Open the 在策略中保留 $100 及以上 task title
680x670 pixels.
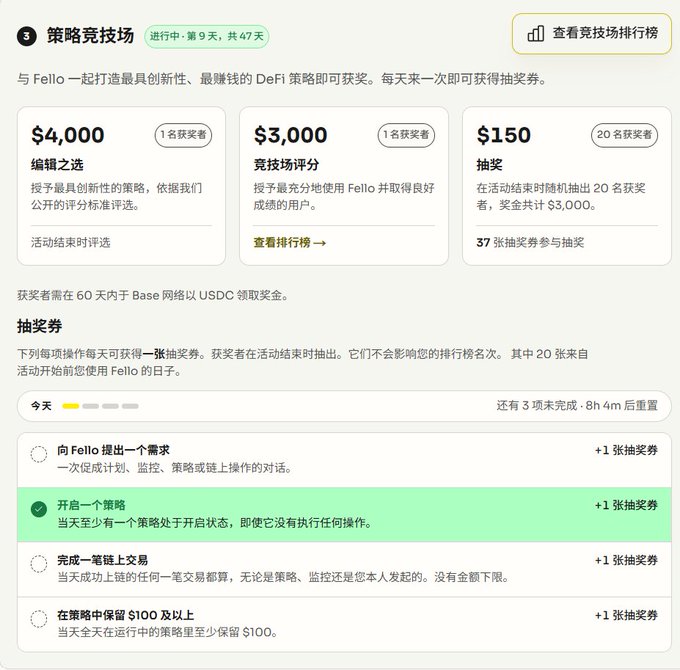coord(125,615)
